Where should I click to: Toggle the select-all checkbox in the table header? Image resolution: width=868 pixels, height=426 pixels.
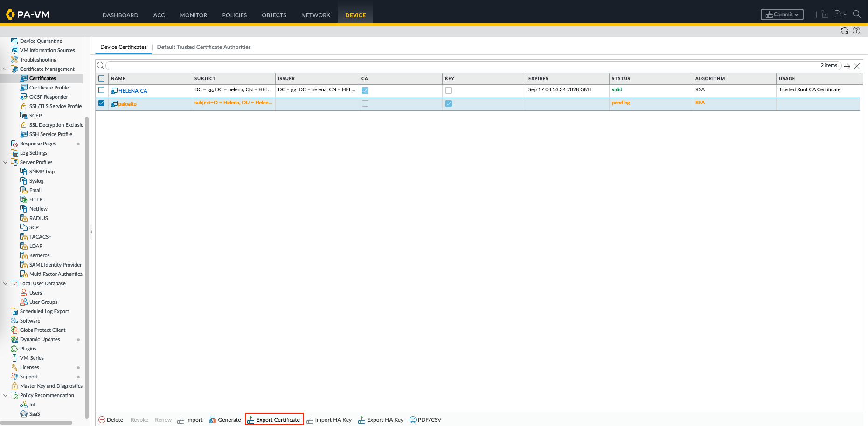coord(102,78)
